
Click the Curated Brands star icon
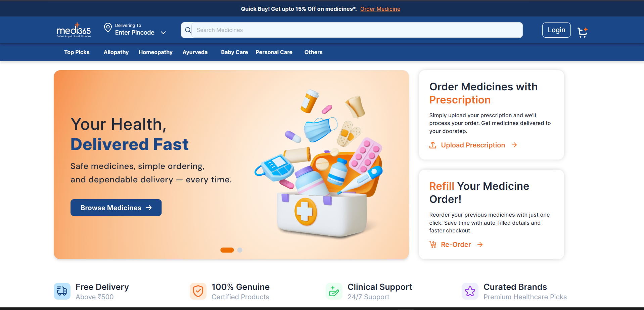[470, 291]
